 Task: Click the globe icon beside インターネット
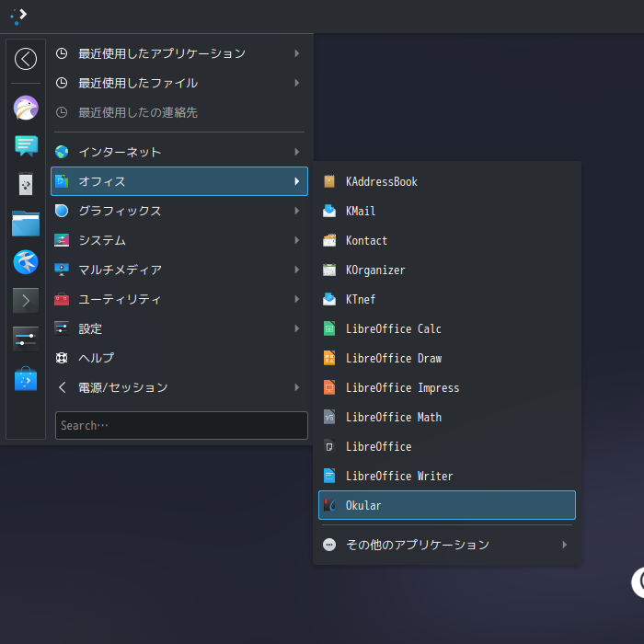point(62,152)
